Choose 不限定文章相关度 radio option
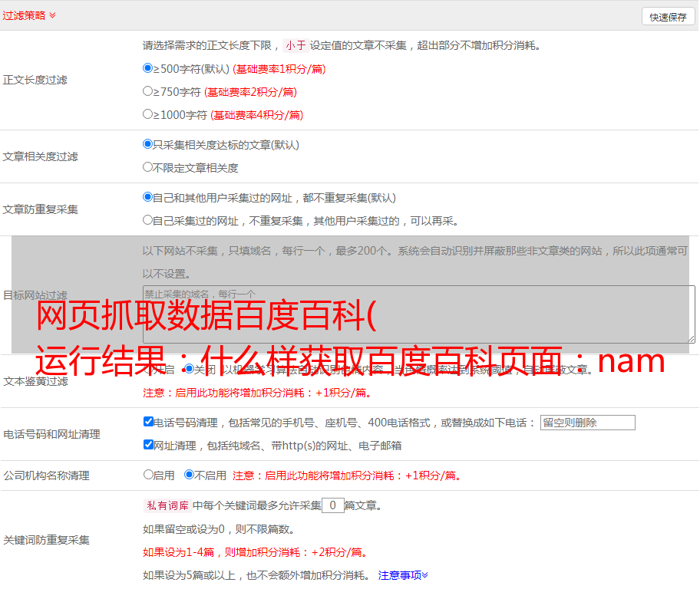This screenshot has height=589, width=700. click(148, 167)
